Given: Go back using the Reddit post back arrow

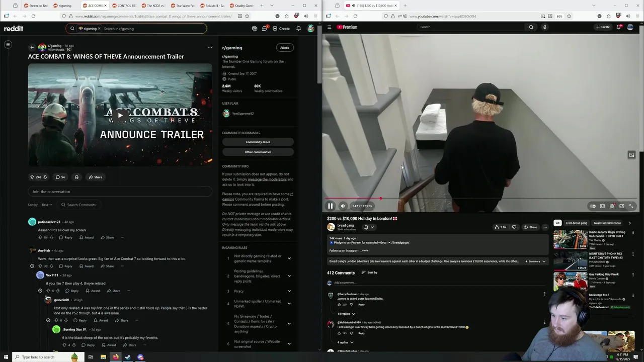Looking at the screenshot, I should coord(32,48).
